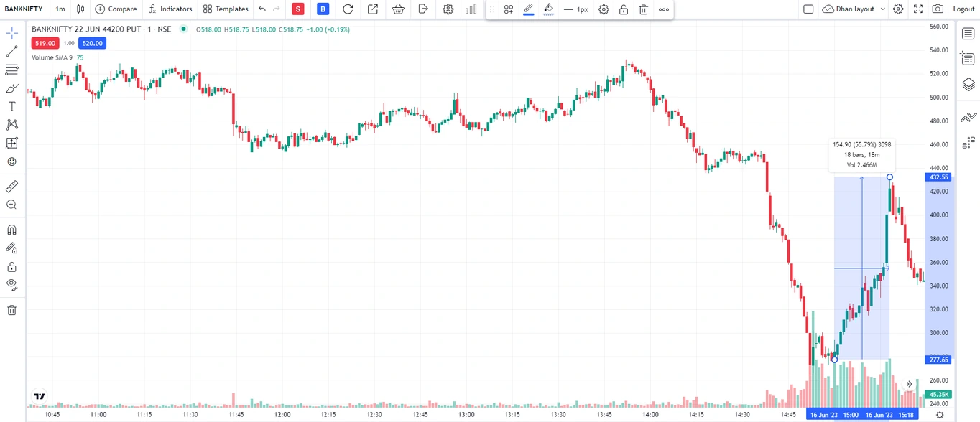
Task: Click the start anchor of price range
Action: coord(834,359)
